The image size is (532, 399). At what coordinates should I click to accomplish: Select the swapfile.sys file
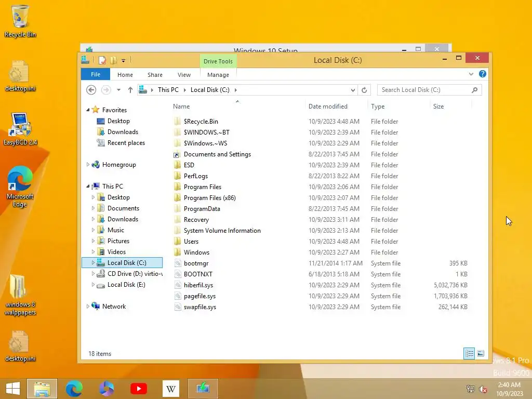pyautogui.click(x=200, y=307)
